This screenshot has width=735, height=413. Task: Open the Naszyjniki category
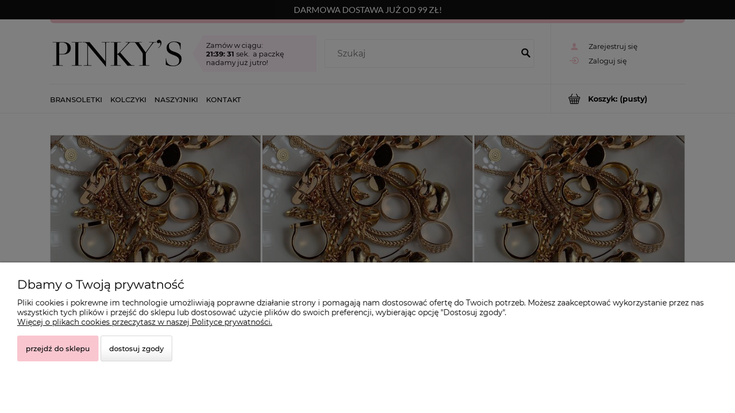[176, 100]
